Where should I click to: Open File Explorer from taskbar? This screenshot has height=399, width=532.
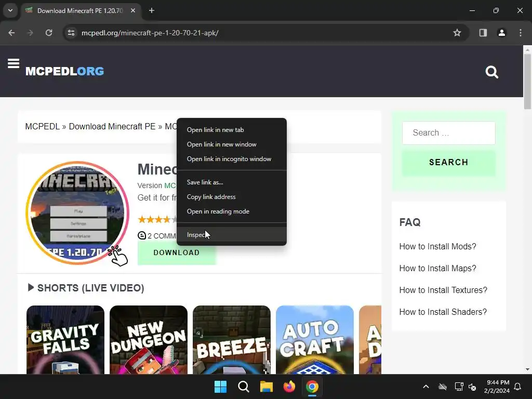(267, 387)
